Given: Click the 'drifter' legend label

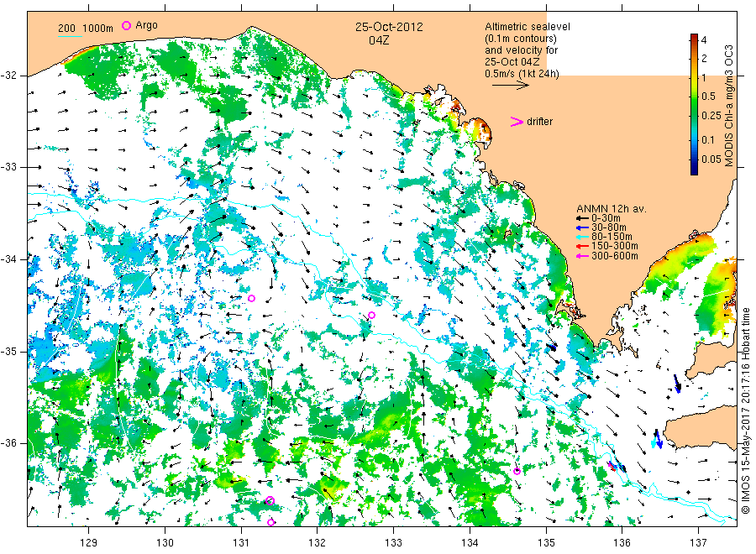Looking at the screenshot, I should [539, 122].
